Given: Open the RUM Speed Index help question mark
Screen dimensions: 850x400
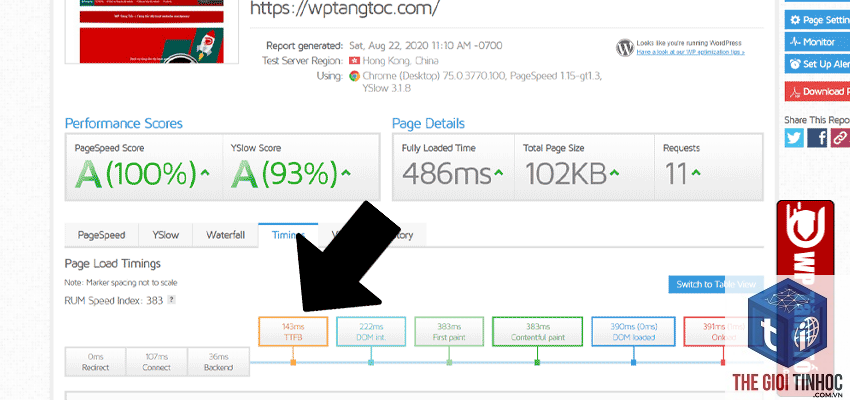Looking at the screenshot, I should (171, 300).
